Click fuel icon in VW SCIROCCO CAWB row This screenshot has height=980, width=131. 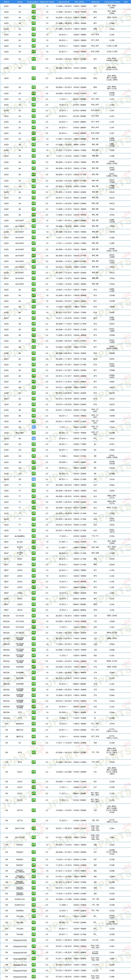(34, 899)
